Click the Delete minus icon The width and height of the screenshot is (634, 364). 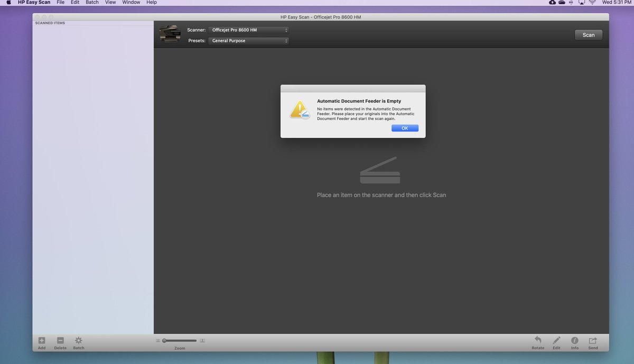[60, 341]
